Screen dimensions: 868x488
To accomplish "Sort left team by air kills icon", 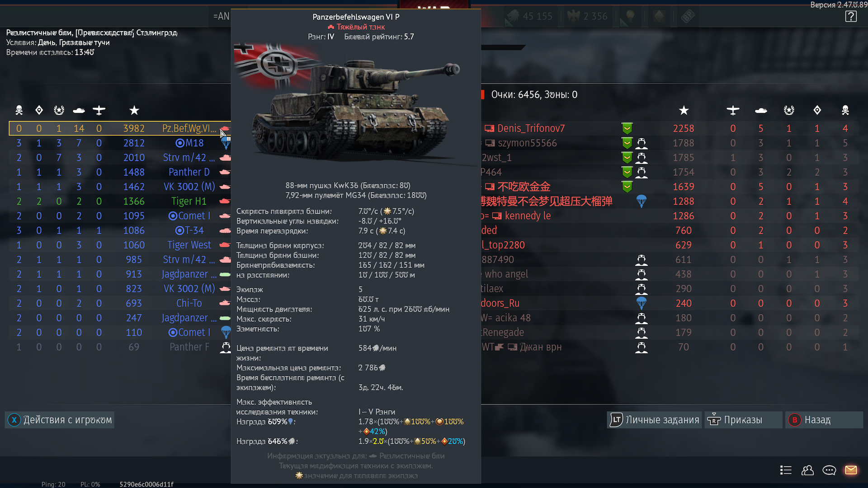I will (99, 110).
